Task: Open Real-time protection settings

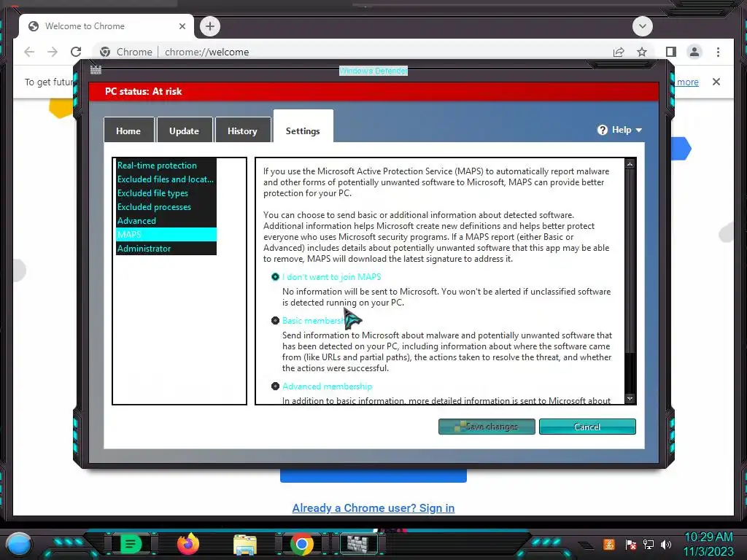Action: [x=166, y=166]
